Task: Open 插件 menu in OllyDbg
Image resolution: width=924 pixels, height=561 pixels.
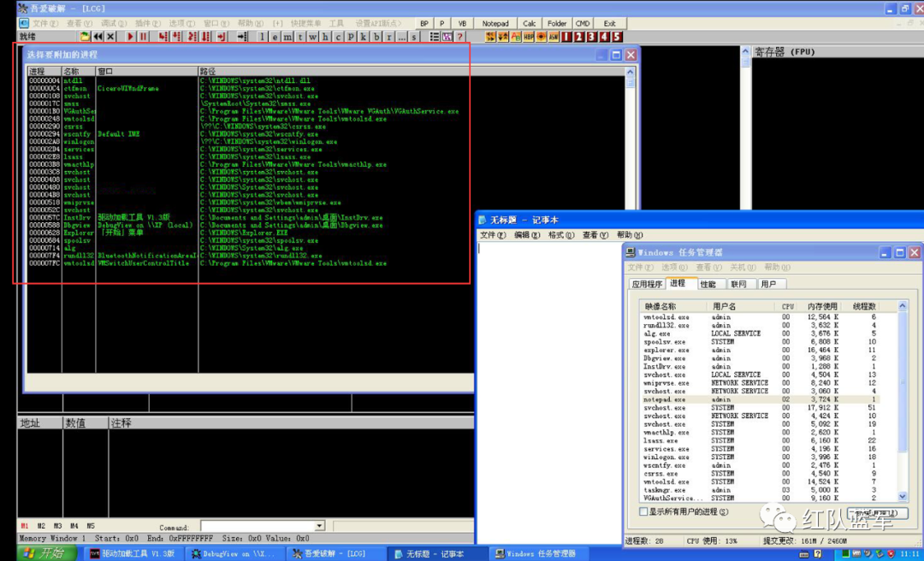Action: [147, 24]
